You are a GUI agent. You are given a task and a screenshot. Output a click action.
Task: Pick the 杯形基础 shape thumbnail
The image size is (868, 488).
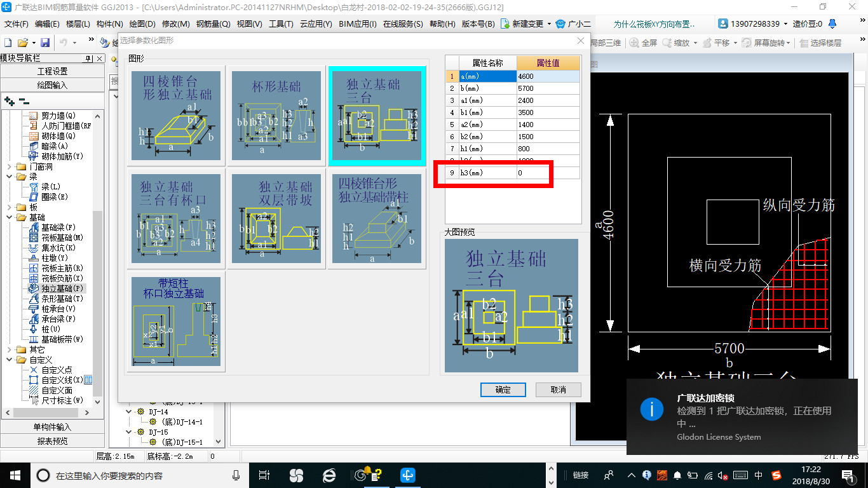(276, 116)
